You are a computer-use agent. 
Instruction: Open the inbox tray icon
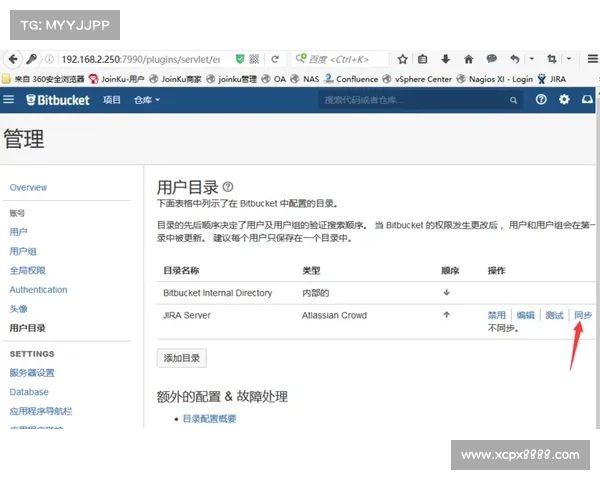(587, 100)
